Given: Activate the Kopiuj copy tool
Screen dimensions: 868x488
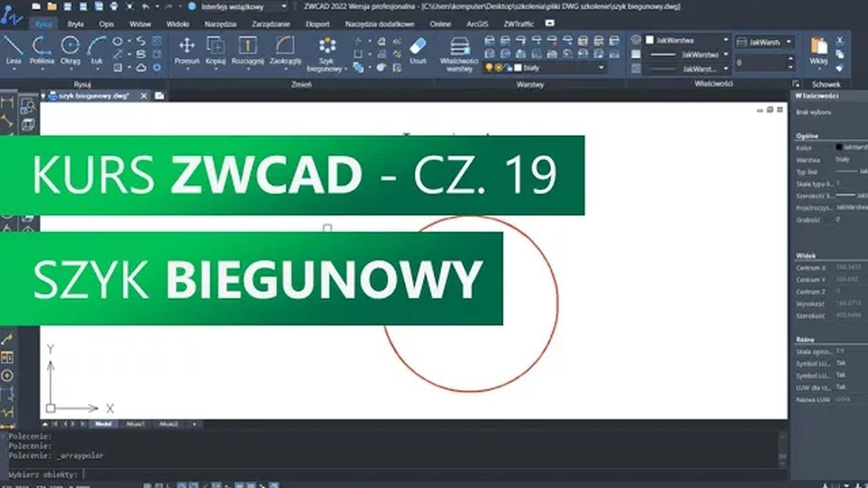Looking at the screenshot, I should 216,50.
